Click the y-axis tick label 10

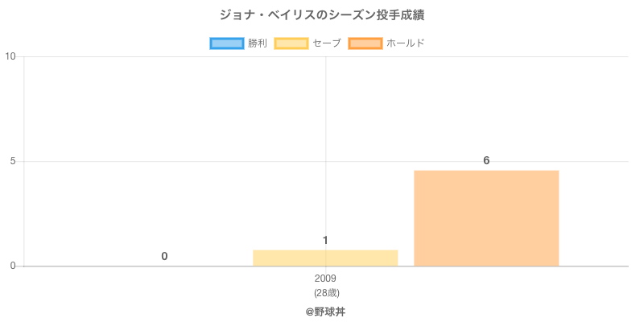11,56
